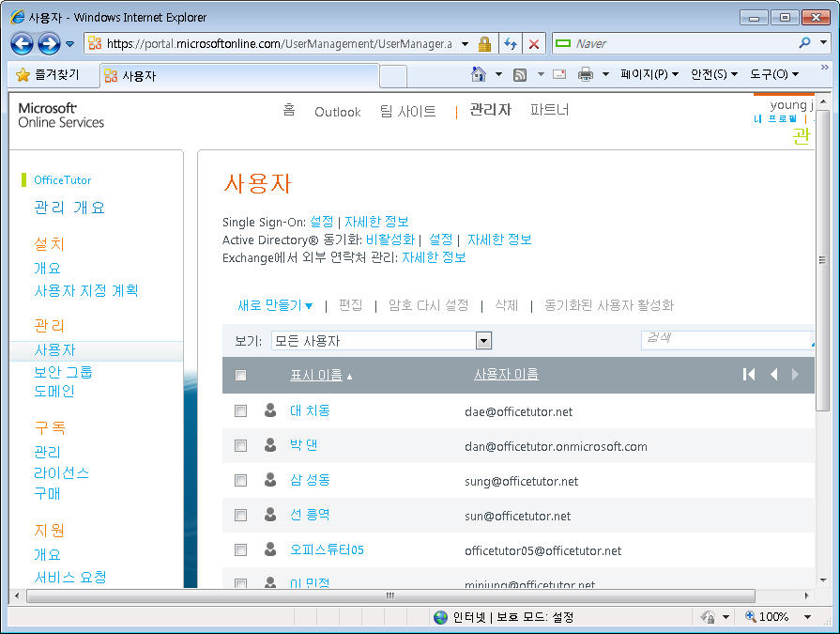Click the security lock icon in address bar
This screenshot has width=840, height=634.
pos(485,43)
